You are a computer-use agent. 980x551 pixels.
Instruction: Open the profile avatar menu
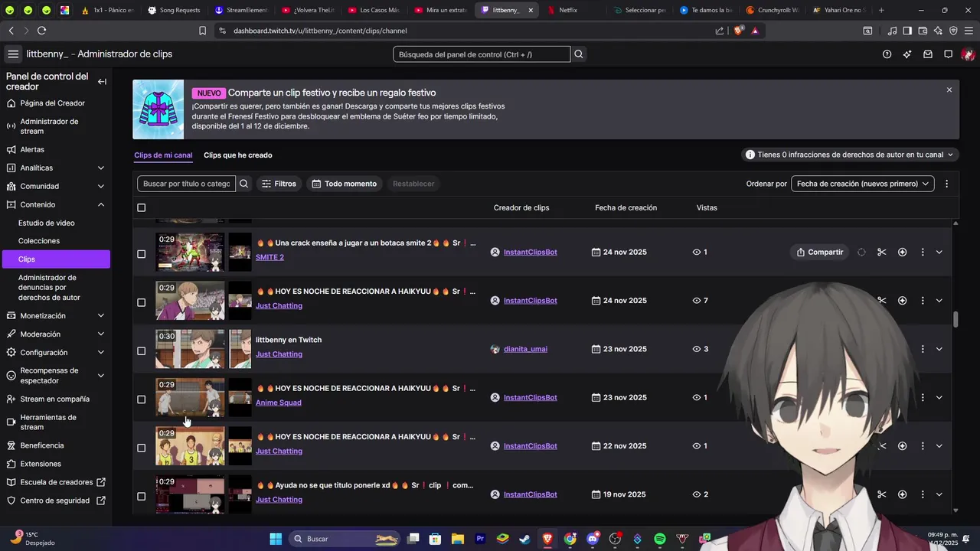coord(968,54)
